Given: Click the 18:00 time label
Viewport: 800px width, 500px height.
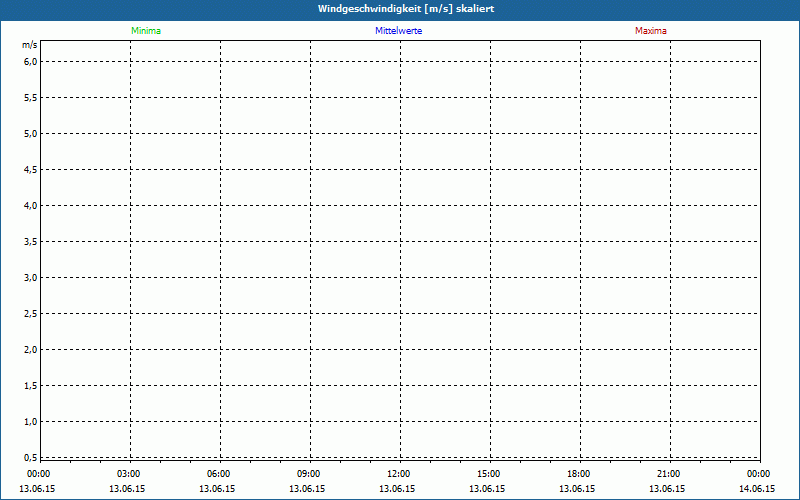Looking at the screenshot, I should [579, 474].
